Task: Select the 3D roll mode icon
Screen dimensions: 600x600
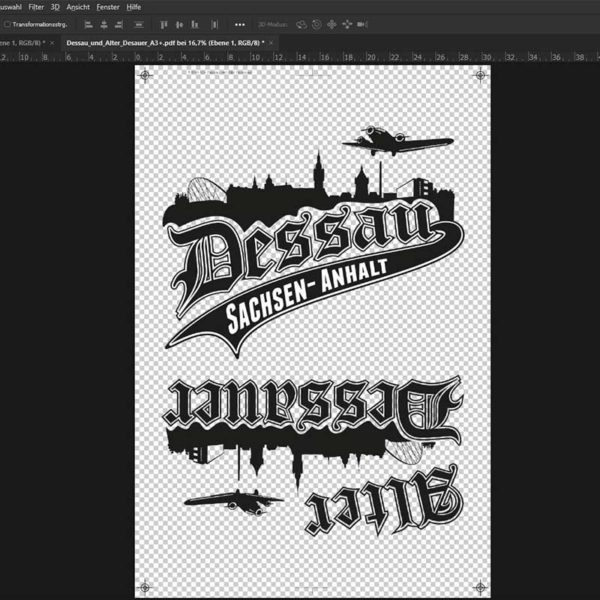Action: (316, 25)
